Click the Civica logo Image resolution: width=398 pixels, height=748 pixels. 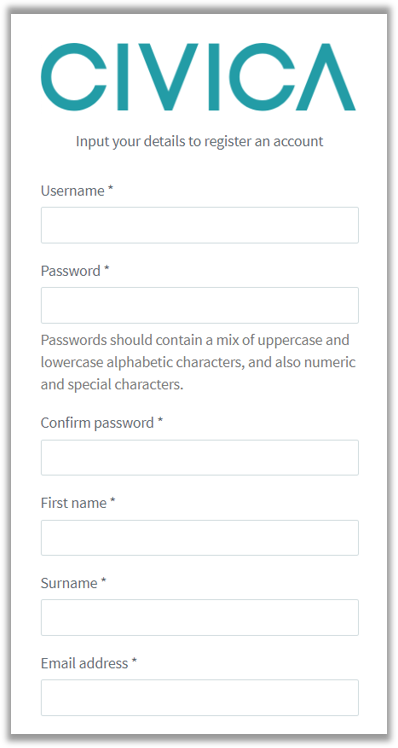pyautogui.click(x=198, y=77)
